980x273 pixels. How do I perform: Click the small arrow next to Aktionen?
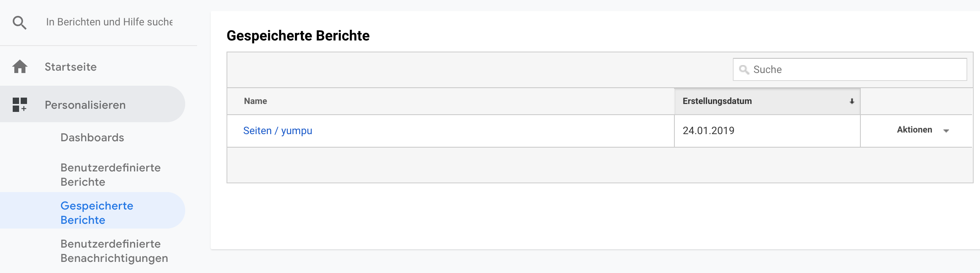click(946, 131)
